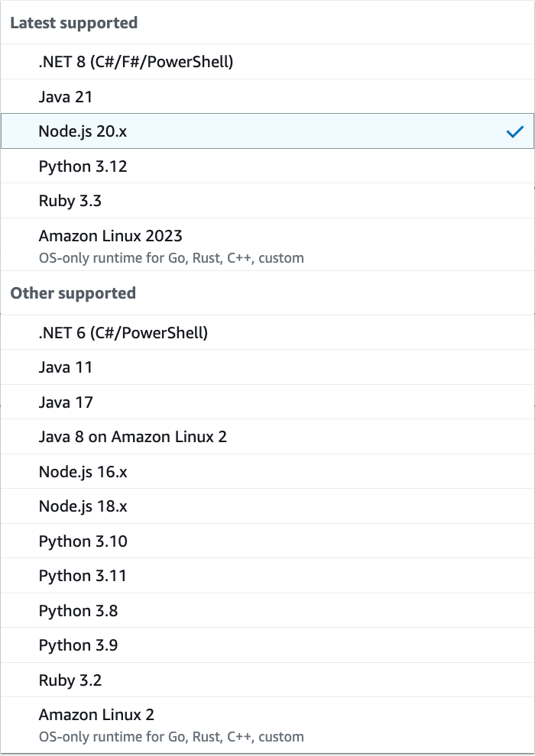Viewport: 535px width, 756px height.
Task: Select Java 8 on Amazon Linux 2
Action: pyautogui.click(x=267, y=436)
